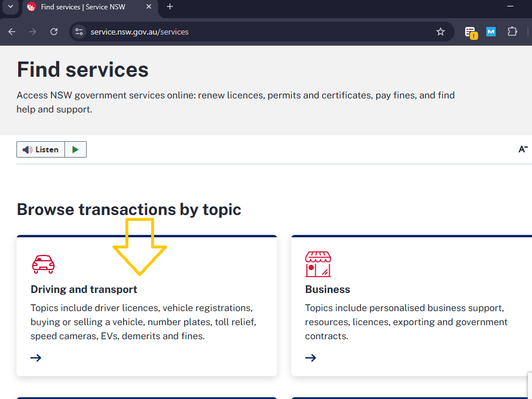Bookmark this page with the star icon
Image resolution: width=532 pixels, height=399 pixels.
(441, 32)
